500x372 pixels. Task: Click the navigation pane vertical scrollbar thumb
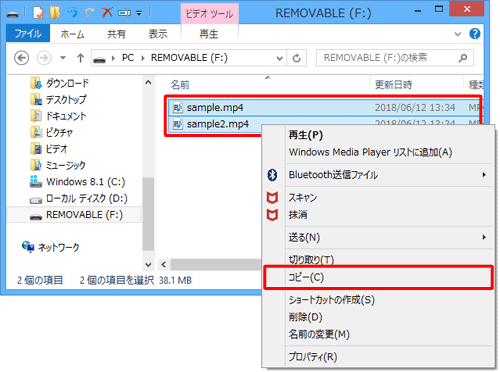(x=148, y=214)
